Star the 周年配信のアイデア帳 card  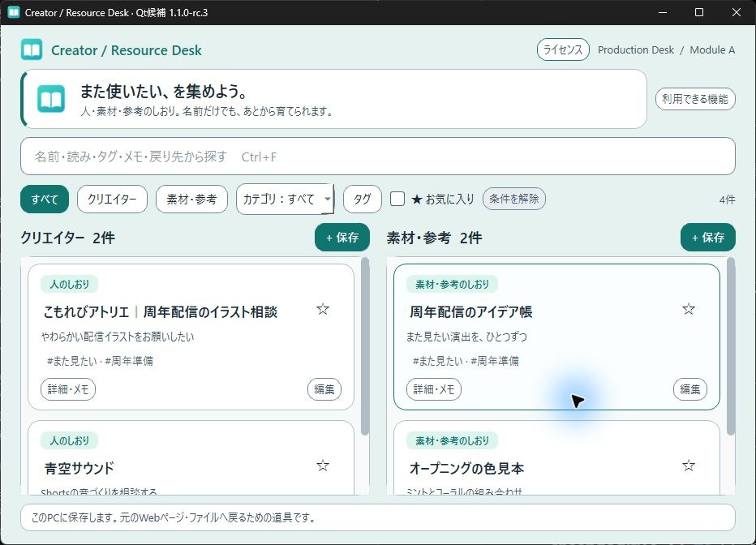(689, 309)
